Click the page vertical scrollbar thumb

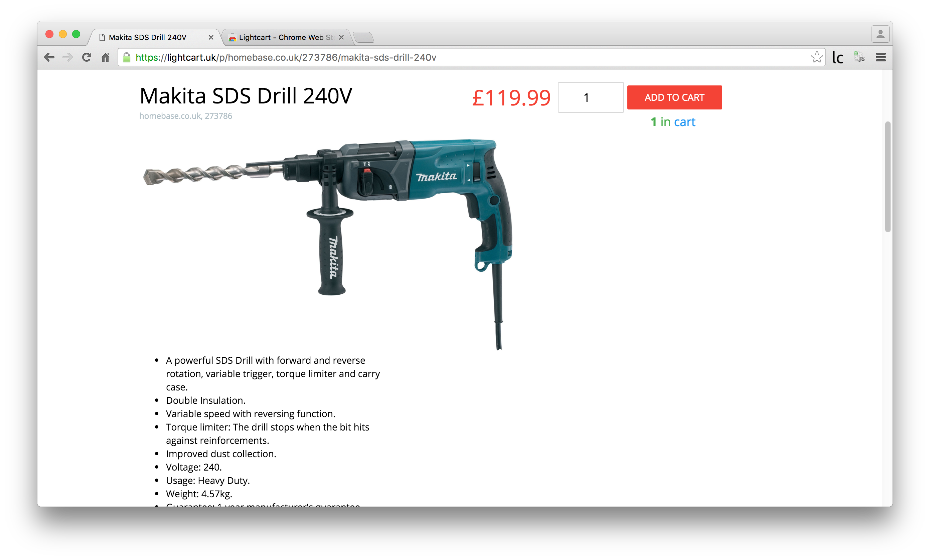[888, 177]
